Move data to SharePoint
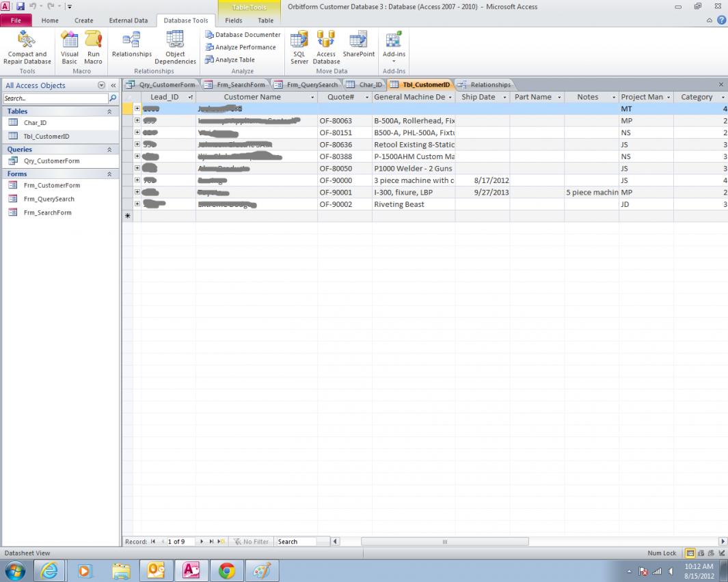This screenshot has width=728, height=582. click(358, 44)
